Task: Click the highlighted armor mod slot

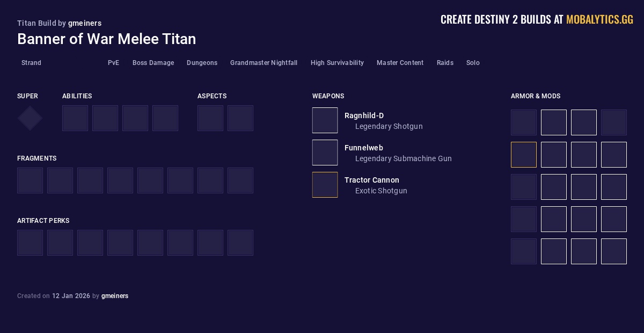Action: point(524,155)
